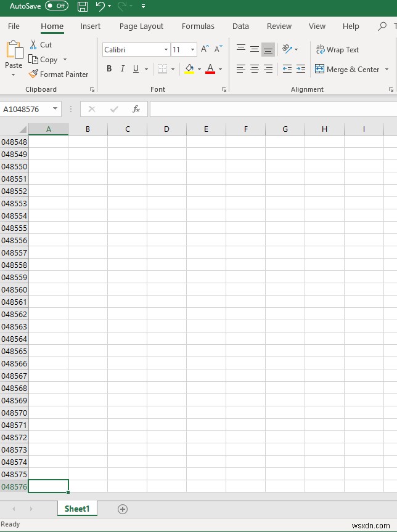Click the Undo arrow icon

(x=100, y=6)
